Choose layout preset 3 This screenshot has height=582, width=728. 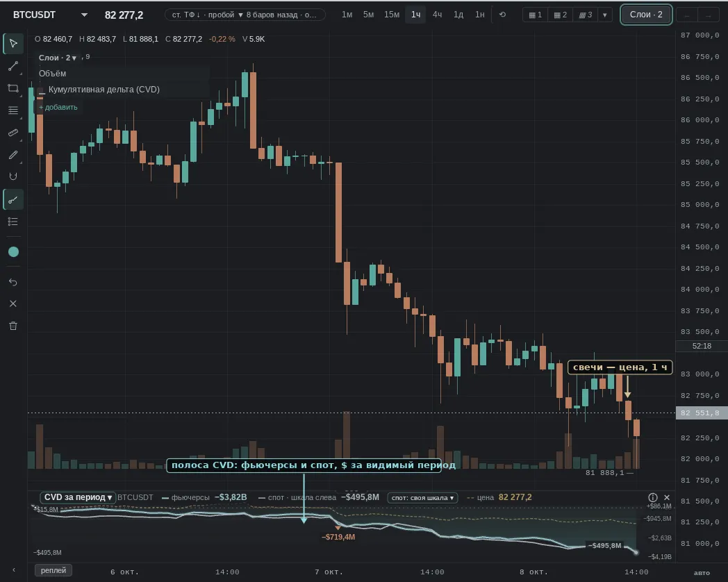pos(586,15)
